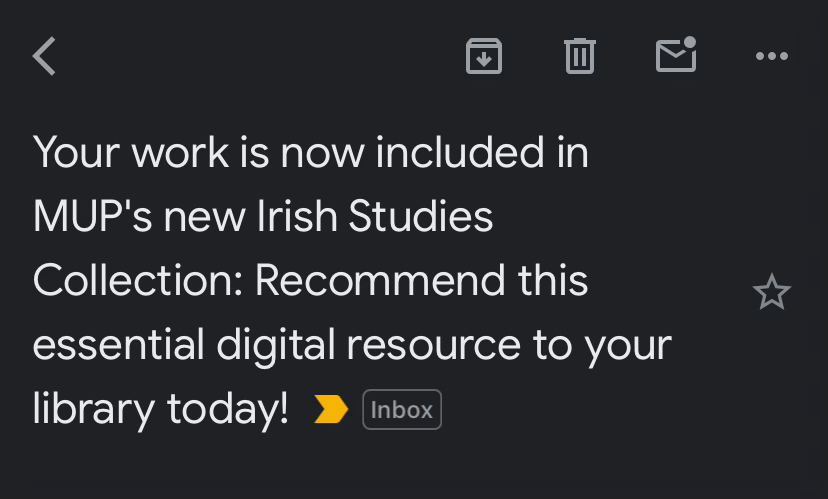828x499 pixels.
Task: Move this conversation to the archive
Action: [x=484, y=56]
